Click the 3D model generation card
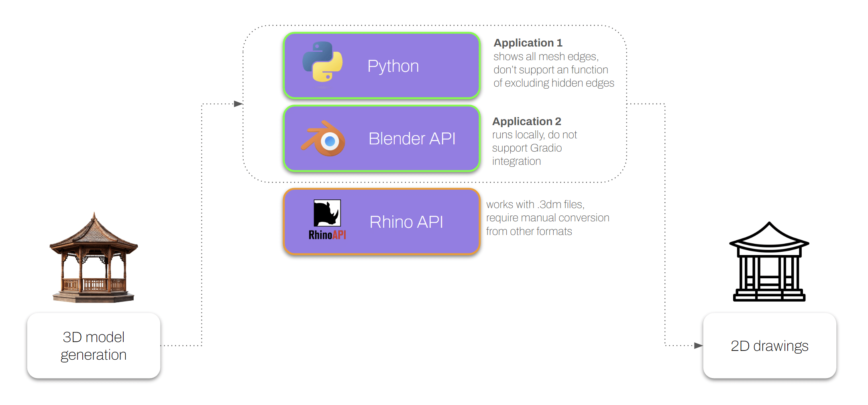This screenshot has height=405, width=868. click(94, 346)
